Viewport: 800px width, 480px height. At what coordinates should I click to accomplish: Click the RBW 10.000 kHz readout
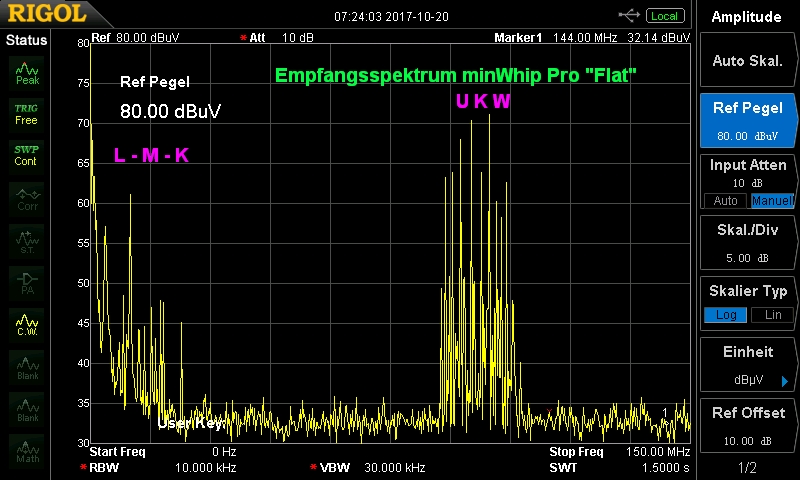pyautogui.click(x=159, y=468)
